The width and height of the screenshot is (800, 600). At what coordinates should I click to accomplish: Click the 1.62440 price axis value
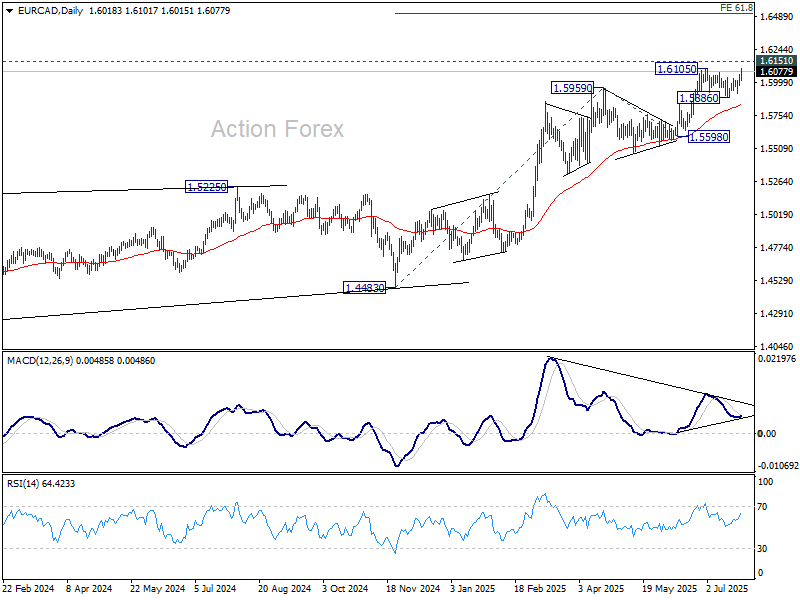[x=777, y=49]
